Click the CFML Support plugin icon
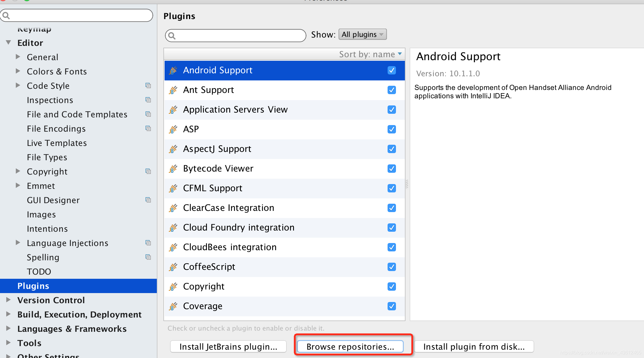Viewport: 644px width, 358px height. click(173, 189)
